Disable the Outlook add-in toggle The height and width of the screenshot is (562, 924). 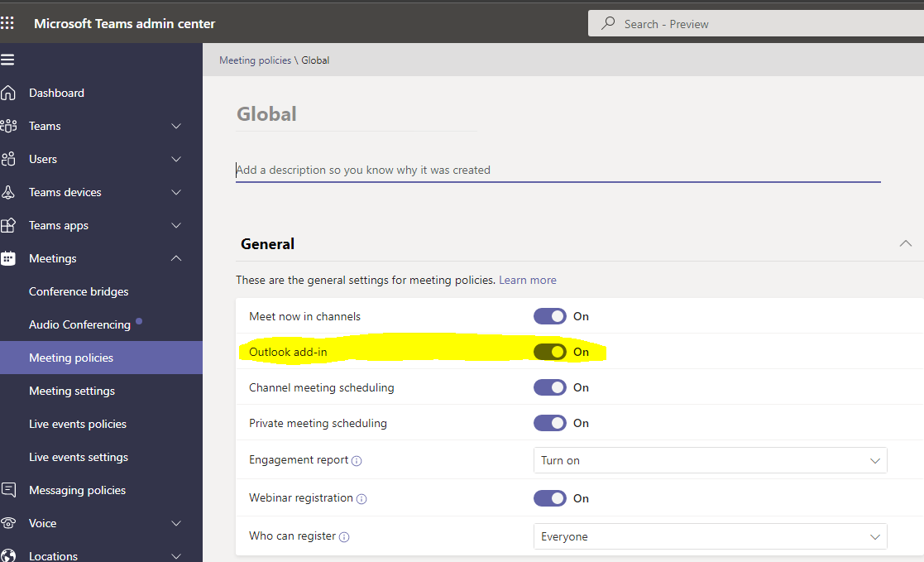click(x=550, y=351)
